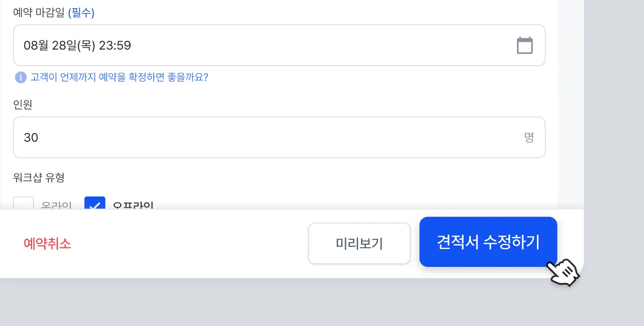
Task: Click empty footer space right of 예약취소
Action: [x=187, y=243]
